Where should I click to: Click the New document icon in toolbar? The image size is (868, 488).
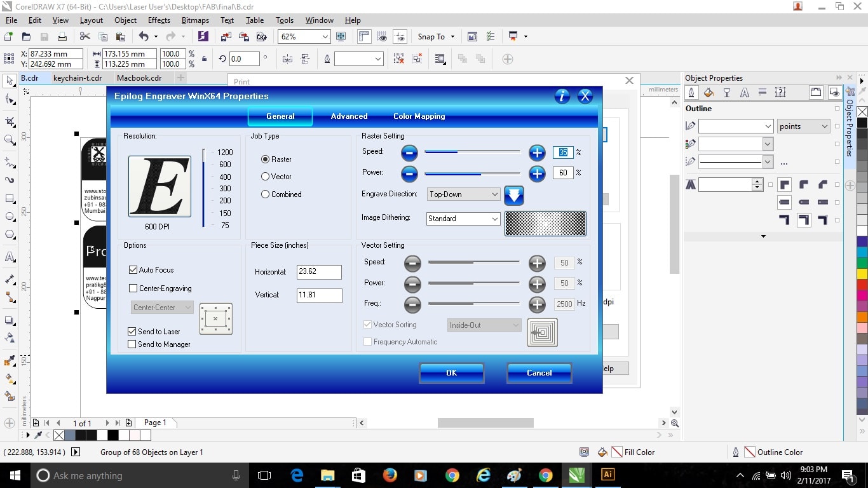click(x=9, y=37)
